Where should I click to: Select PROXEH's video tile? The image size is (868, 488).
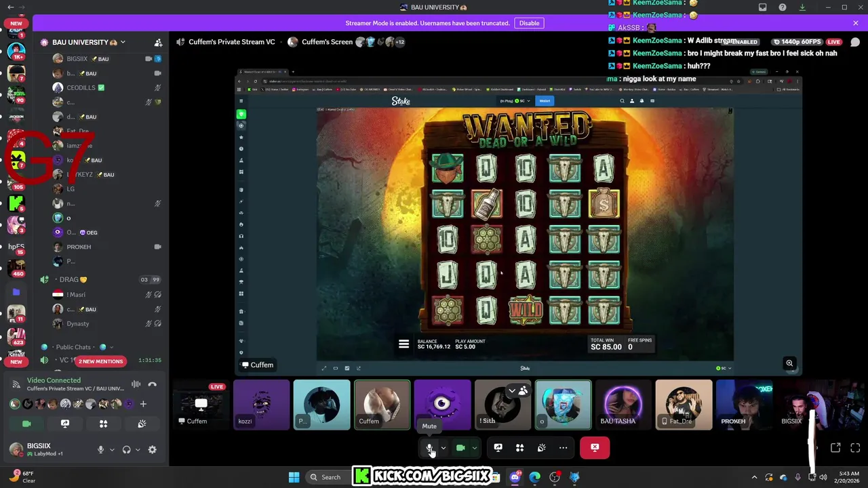click(744, 405)
